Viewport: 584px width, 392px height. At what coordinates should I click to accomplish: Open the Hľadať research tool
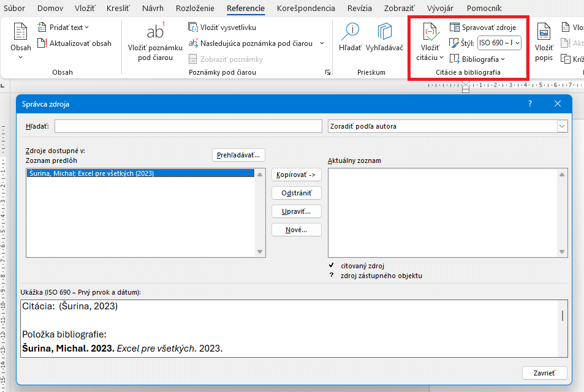coord(350,37)
